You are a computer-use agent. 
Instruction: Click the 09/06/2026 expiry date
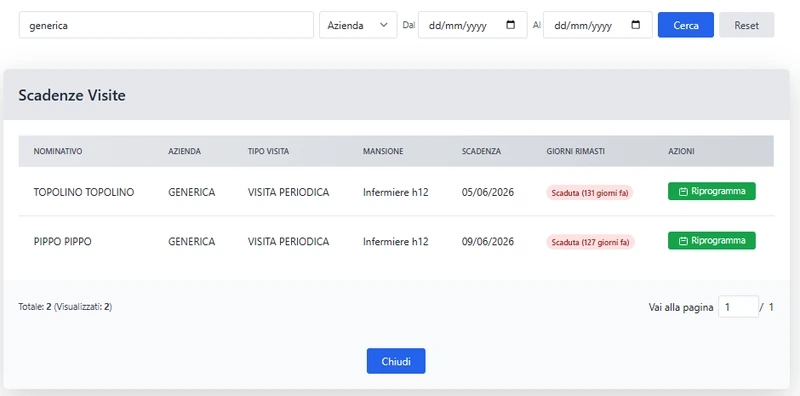point(488,241)
